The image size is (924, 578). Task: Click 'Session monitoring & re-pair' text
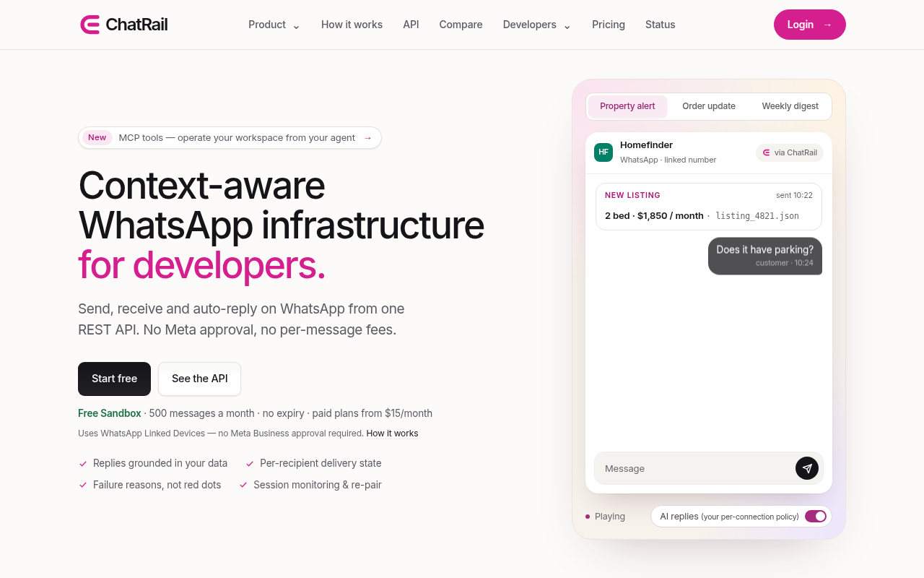click(x=318, y=485)
